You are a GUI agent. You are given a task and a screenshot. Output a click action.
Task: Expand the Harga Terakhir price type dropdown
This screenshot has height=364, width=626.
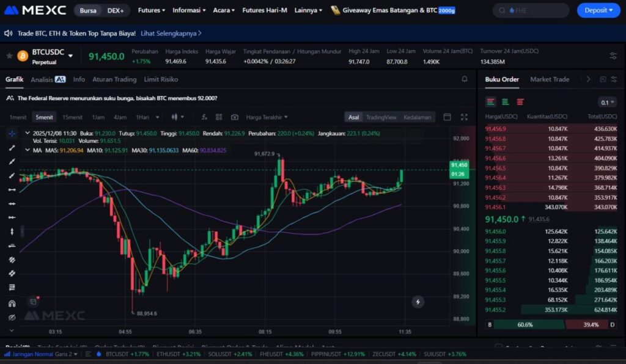tap(267, 117)
